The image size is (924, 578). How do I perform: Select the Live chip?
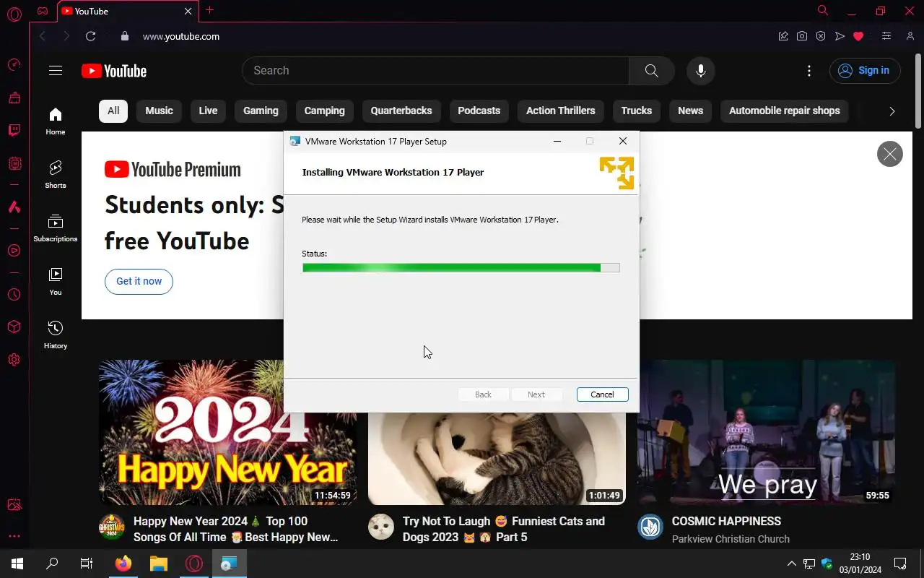coord(208,111)
